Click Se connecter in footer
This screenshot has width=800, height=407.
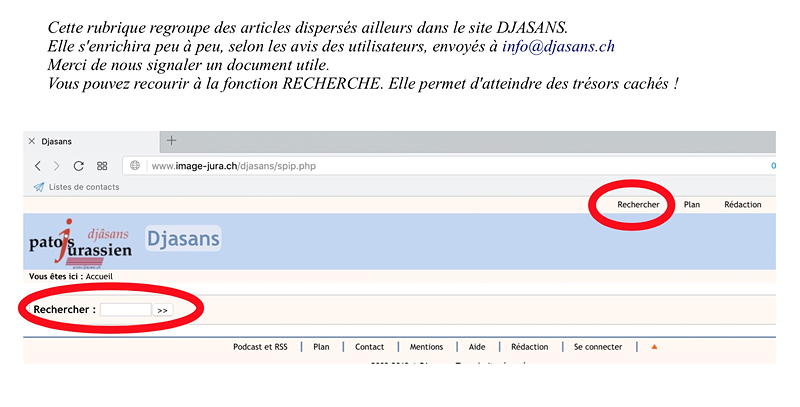[x=598, y=347]
